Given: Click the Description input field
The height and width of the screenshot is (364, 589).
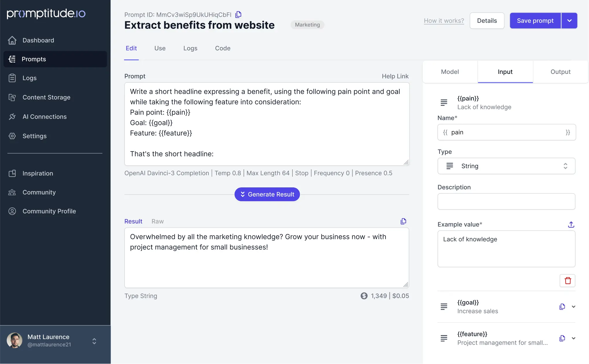Looking at the screenshot, I should 506,201.
